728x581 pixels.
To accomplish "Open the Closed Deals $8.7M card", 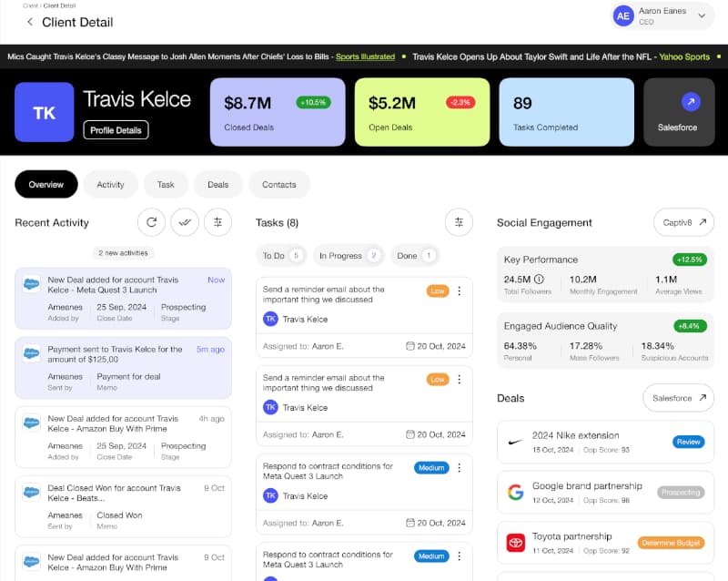I will pos(278,112).
